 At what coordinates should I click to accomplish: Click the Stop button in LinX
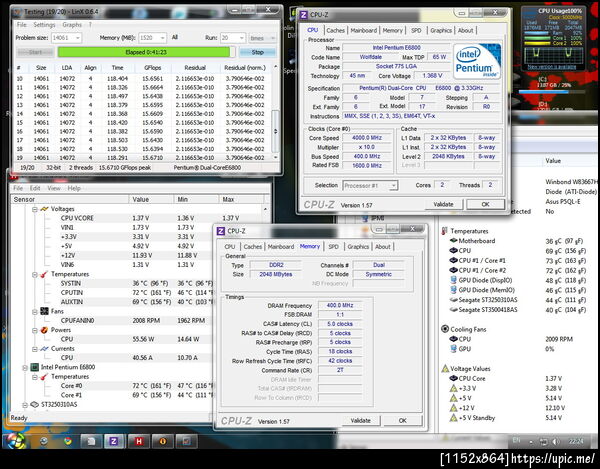click(x=258, y=52)
